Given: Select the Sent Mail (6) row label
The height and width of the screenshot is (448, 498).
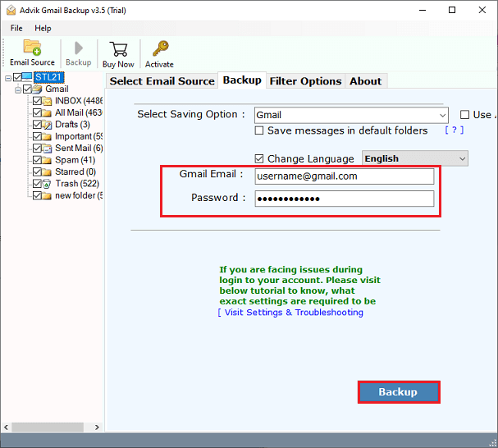Looking at the screenshot, I should click(x=79, y=148).
